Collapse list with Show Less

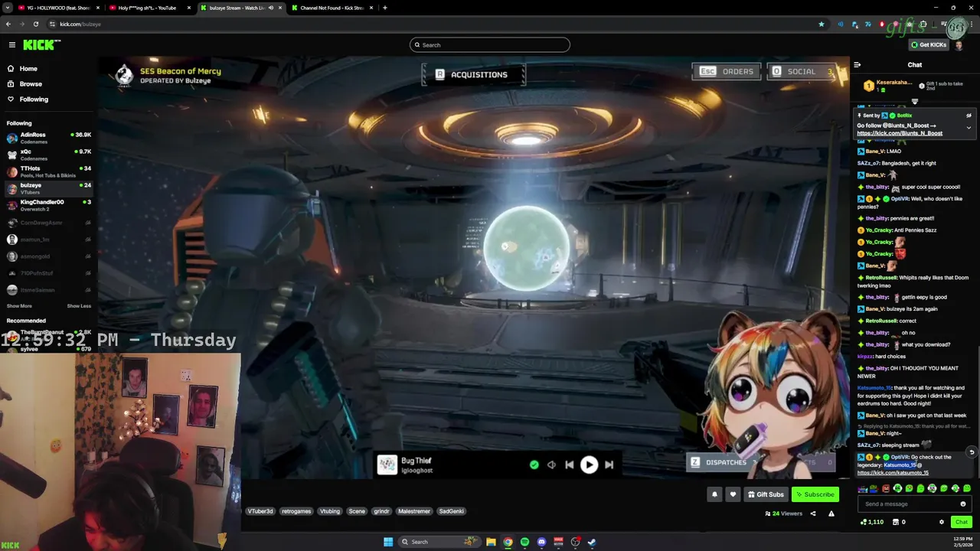pos(79,306)
